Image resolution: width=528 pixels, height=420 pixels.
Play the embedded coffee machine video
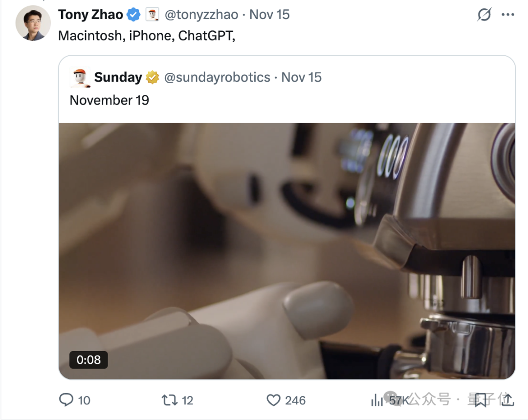[287, 250]
